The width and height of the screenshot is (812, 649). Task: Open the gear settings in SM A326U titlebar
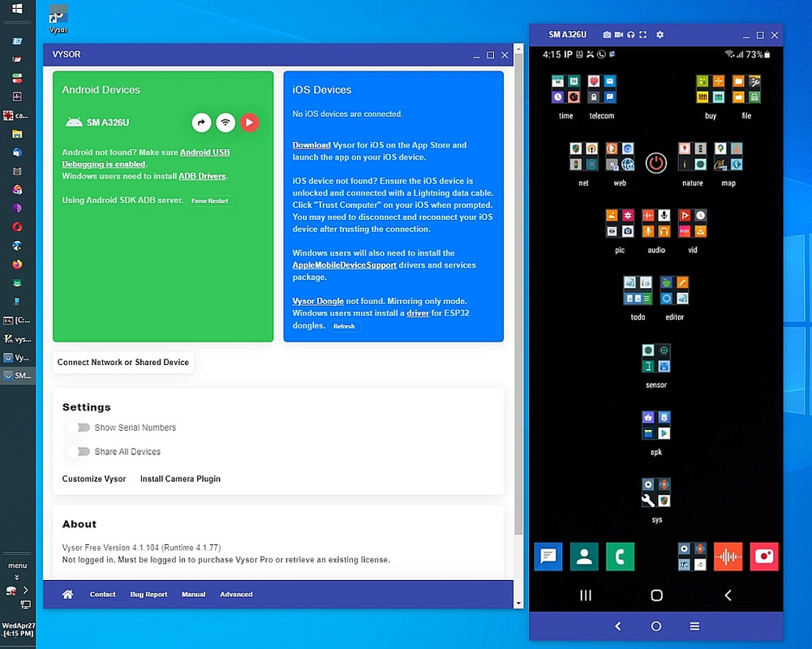click(659, 35)
